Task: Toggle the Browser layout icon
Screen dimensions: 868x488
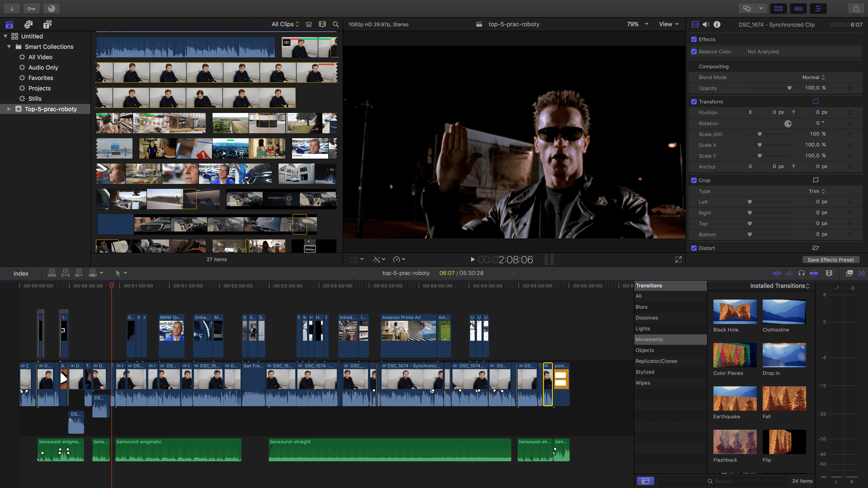Action: (x=778, y=8)
